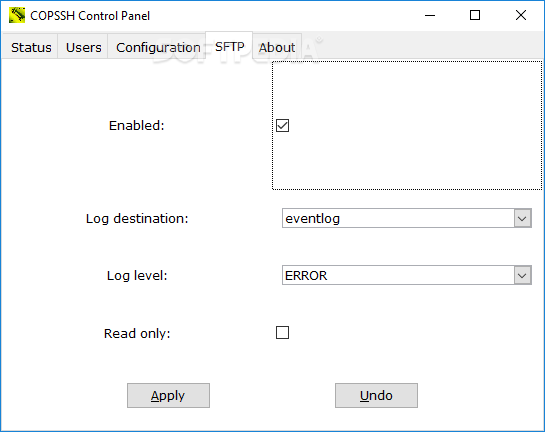
Task: Click the 'Enabled:' label
Action: coord(137,125)
